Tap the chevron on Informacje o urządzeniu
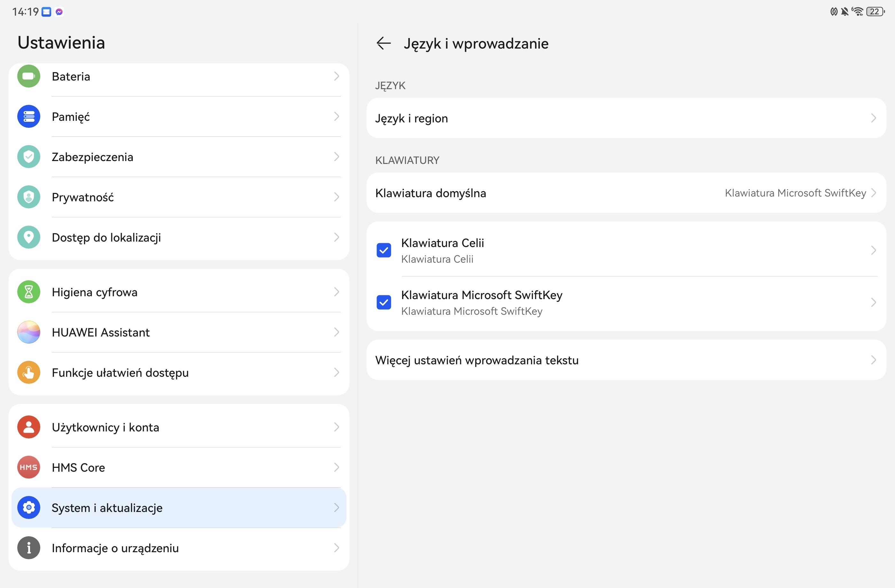The height and width of the screenshot is (588, 895). [x=337, y=548]
